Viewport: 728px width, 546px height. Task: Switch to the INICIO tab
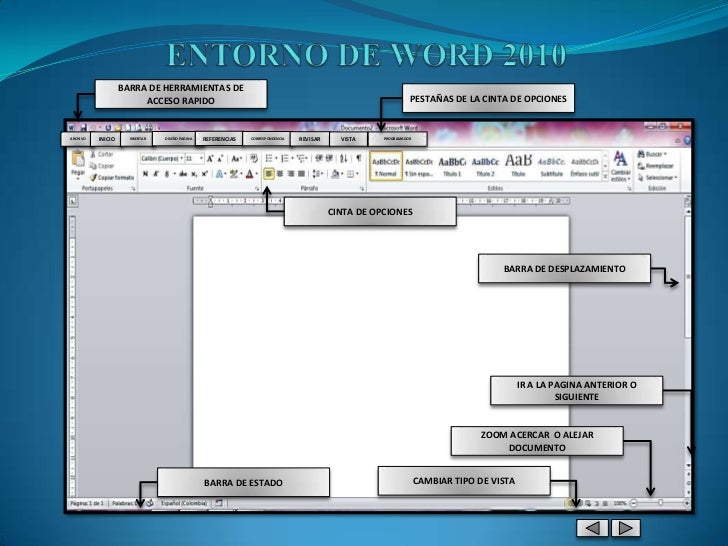(106, 139)
